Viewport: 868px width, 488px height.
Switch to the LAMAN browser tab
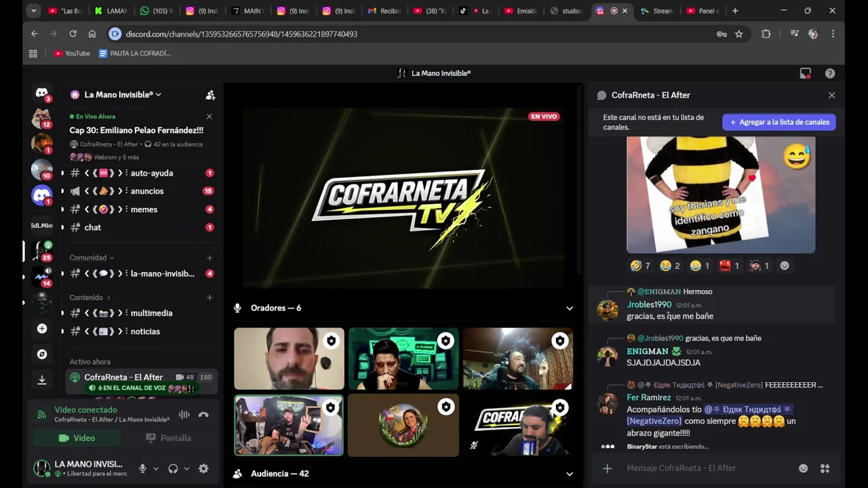tap(111, 11)
